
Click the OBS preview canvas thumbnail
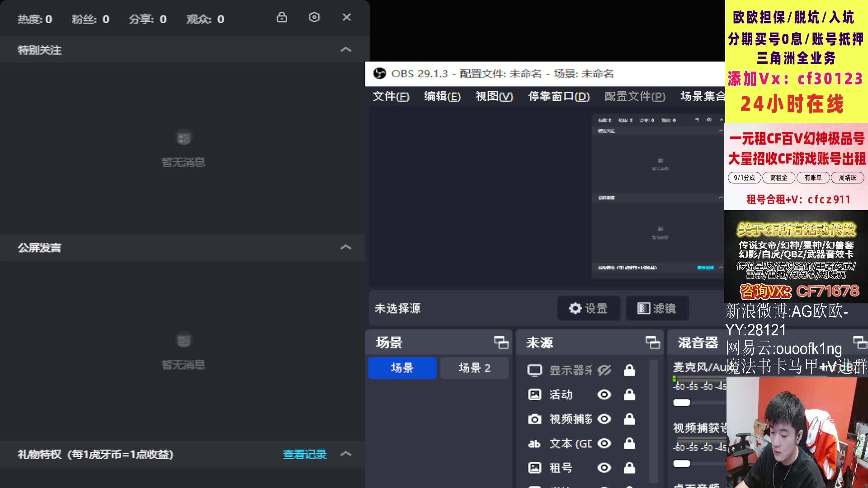click(x=658, y=197)
